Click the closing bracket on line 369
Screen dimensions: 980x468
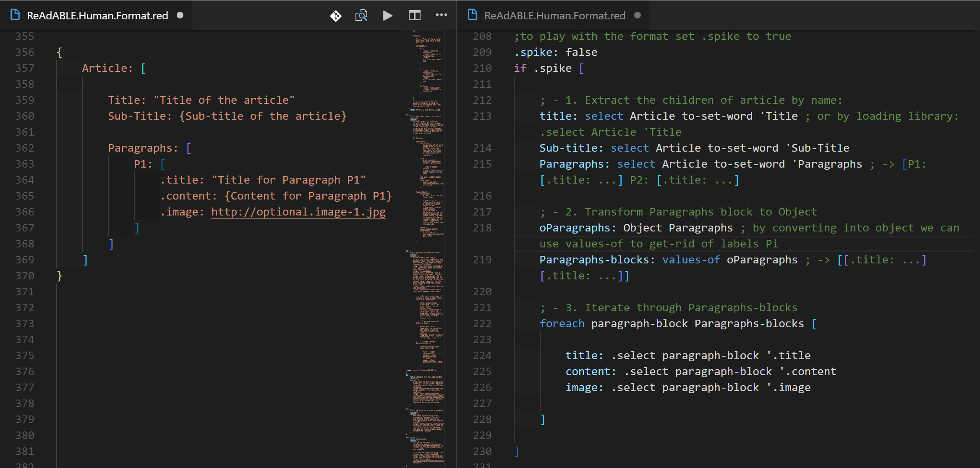pyautogui.click(x=85, y=260)
